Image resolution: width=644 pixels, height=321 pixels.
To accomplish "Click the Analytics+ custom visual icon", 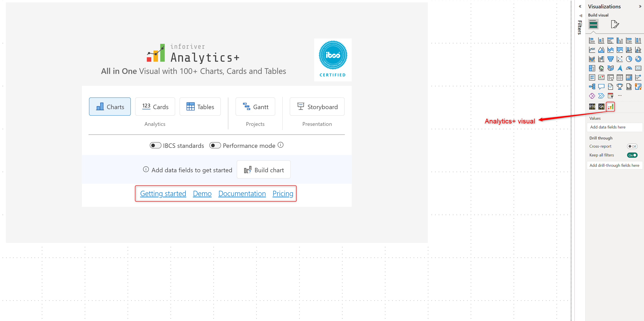I will 610,107.
